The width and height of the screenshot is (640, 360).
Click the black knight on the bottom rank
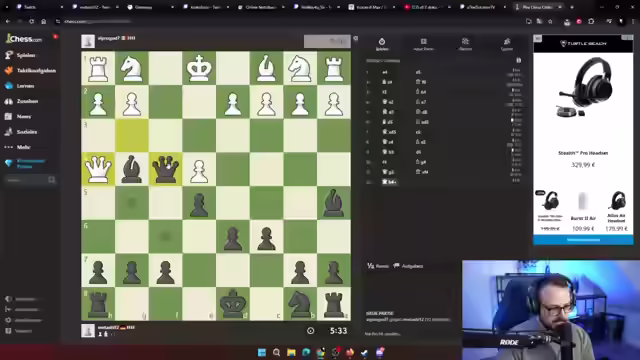point(300,304)
